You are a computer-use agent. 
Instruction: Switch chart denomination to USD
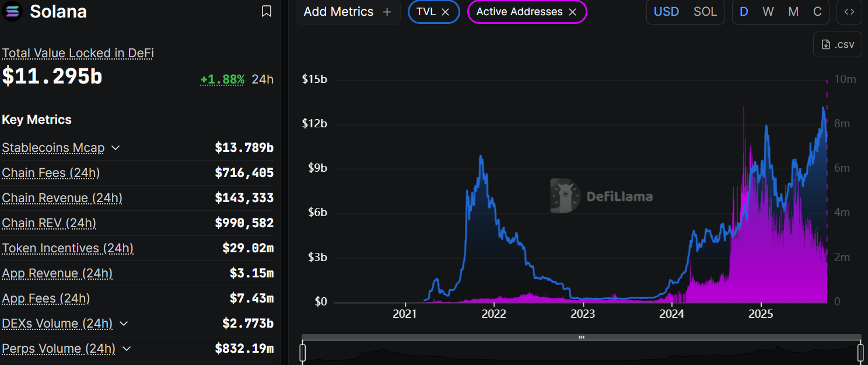click(666, 12)
